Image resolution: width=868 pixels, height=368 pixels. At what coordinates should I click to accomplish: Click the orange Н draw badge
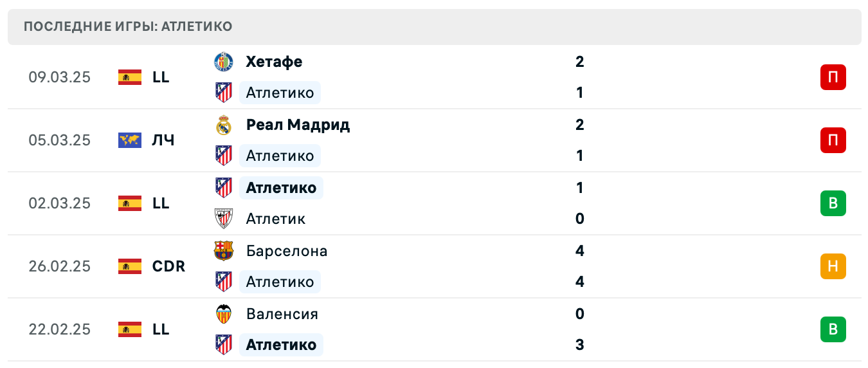pos(833,266)
